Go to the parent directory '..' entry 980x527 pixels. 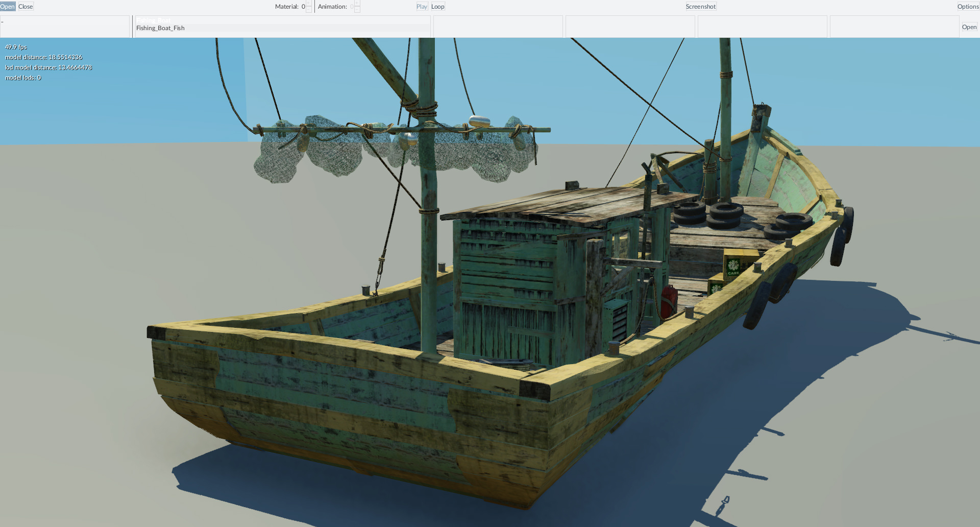pos(65,21)
